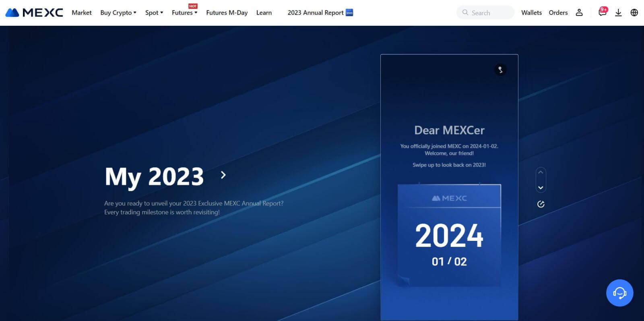This screenshot has height=321, width=644.
Task: Open the Futures M-Day page
Action: coord(227,12)
